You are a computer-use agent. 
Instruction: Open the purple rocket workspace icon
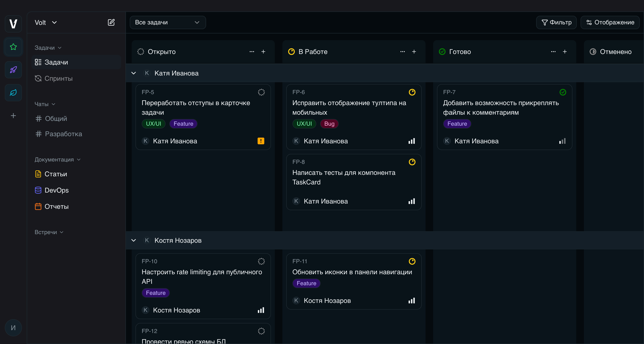coord(13,70)
